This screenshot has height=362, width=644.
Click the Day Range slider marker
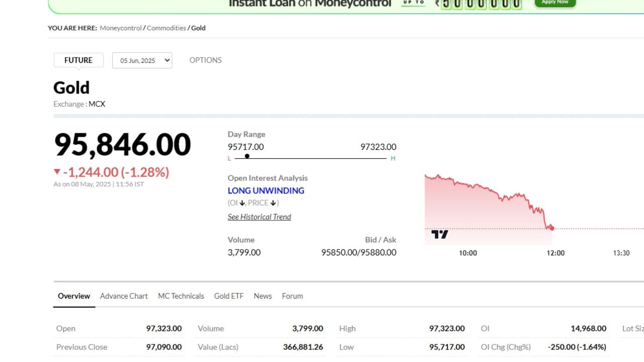coord(247,156)
